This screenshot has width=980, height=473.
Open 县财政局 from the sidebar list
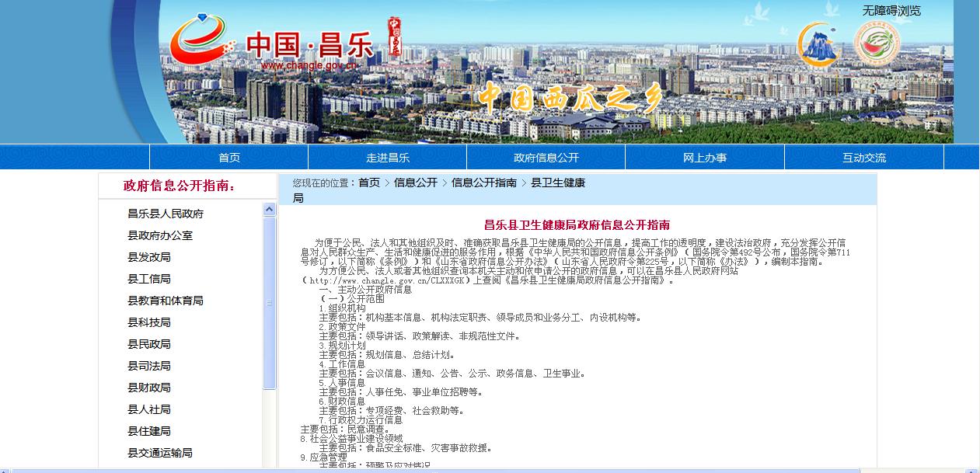coord(149,388)
